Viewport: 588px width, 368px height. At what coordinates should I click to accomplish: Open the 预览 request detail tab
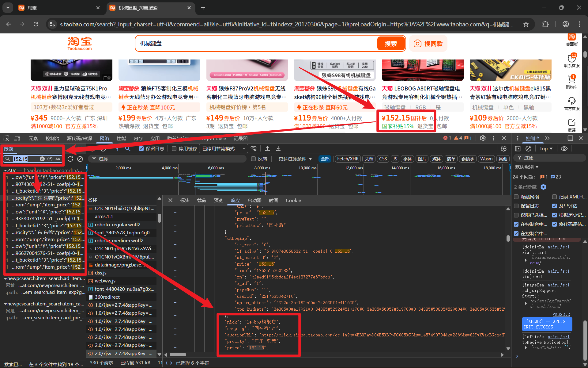click(x=218, y=201)
